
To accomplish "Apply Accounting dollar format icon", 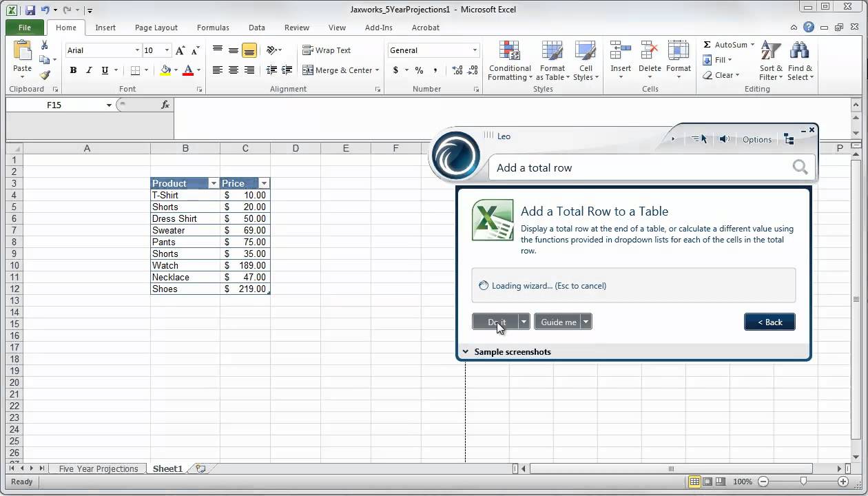I will pos(395,70).
